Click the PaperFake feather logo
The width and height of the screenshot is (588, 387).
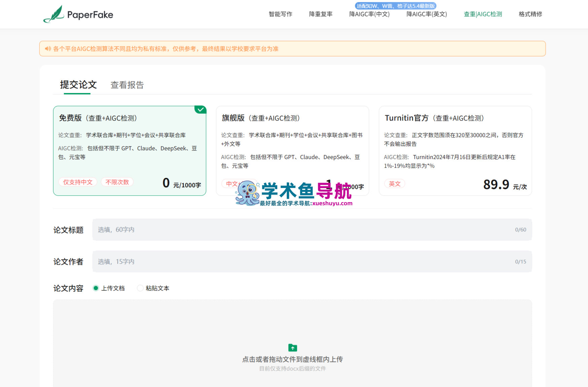(x=54, y=14)
